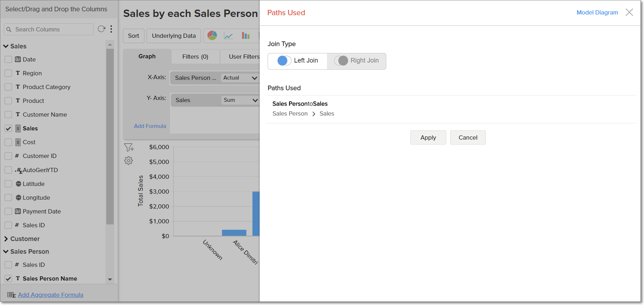
Task: Select the bar chart type icon
Action: 246,35
